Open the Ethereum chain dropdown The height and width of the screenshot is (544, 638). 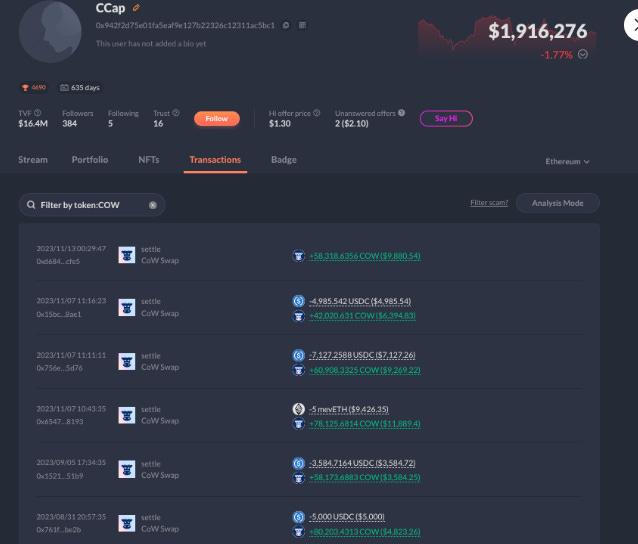coord(567,162)
